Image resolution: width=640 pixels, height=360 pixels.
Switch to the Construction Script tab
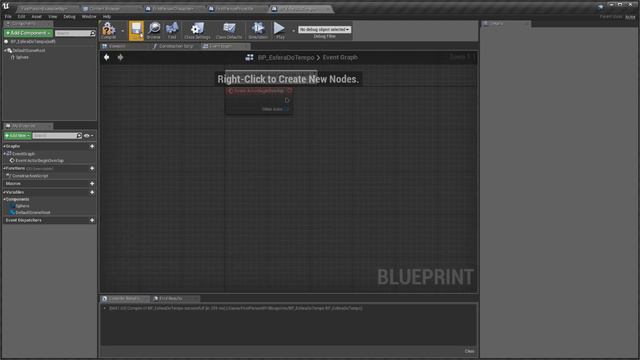click(175, 46)
